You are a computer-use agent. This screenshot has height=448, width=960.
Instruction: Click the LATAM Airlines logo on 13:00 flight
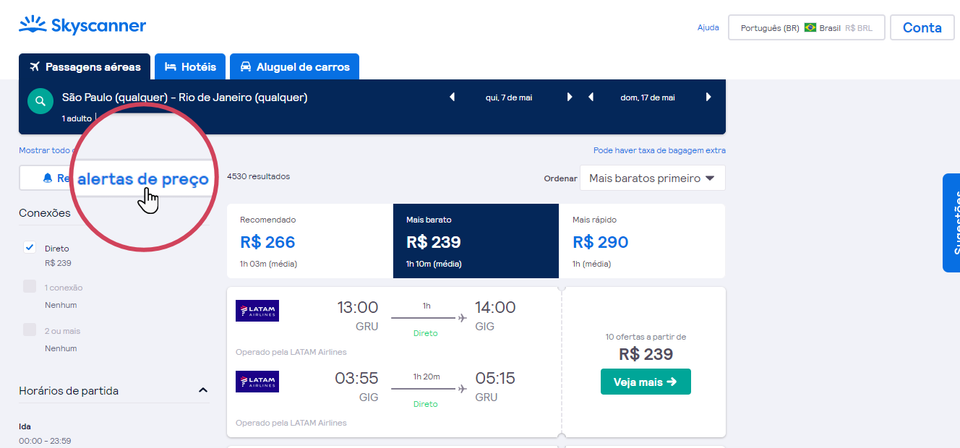tap(257, 311)
